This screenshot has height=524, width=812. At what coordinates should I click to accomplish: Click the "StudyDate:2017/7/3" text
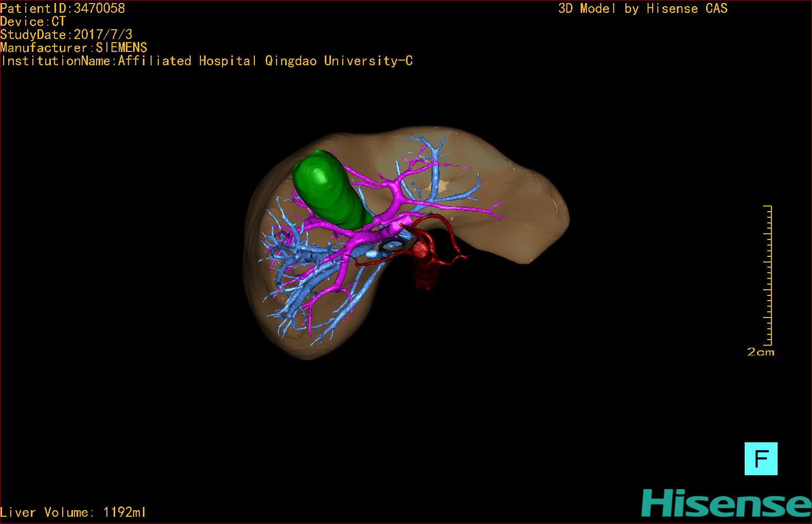(x=66, y=35)
